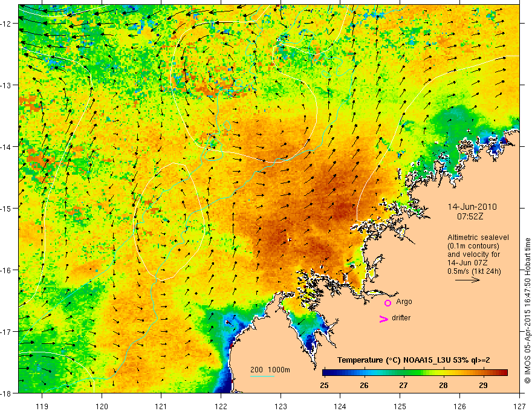
Task: Click the cyan 200 1000m isobath legend line
Action: (262, 376)
